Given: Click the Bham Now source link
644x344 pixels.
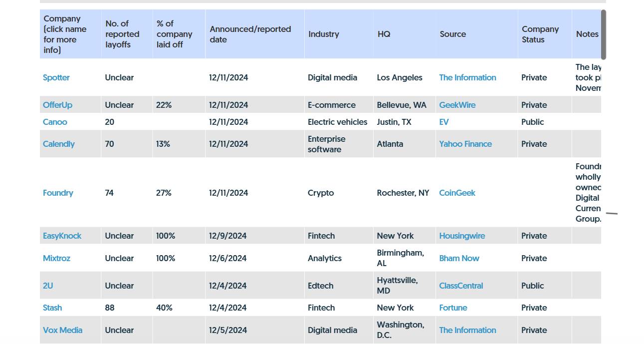Looking at the screenshot, I should pos(459,258).
